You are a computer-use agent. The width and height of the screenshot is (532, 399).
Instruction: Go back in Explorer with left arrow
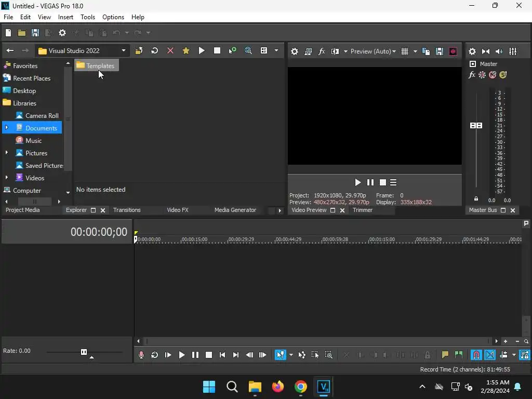click(x=10, y=50)
